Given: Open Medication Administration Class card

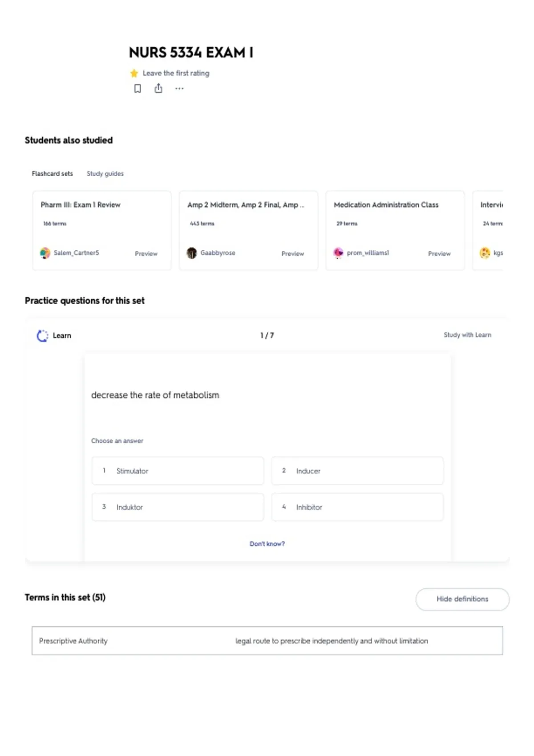Looking at the screenshot, I should pos(395,230).
